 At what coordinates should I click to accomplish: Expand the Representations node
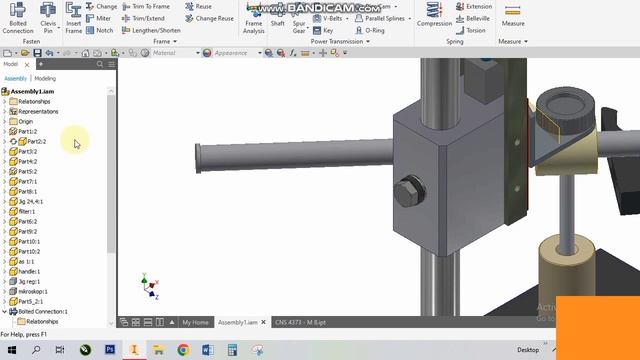tap(4, 111)
